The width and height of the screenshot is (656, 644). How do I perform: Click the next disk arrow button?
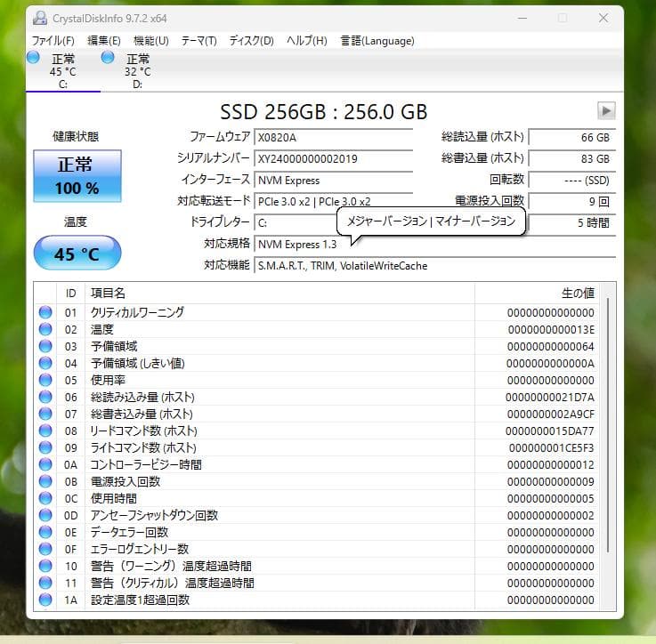pyautogui.click(x=606, y=111)
